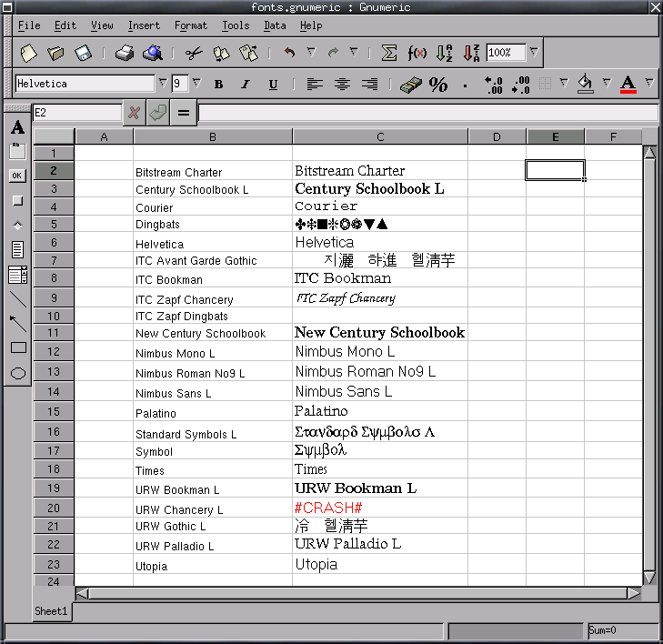663x644 pixels.
Task: Select the OK button object tool
Action: pos(17,176)
